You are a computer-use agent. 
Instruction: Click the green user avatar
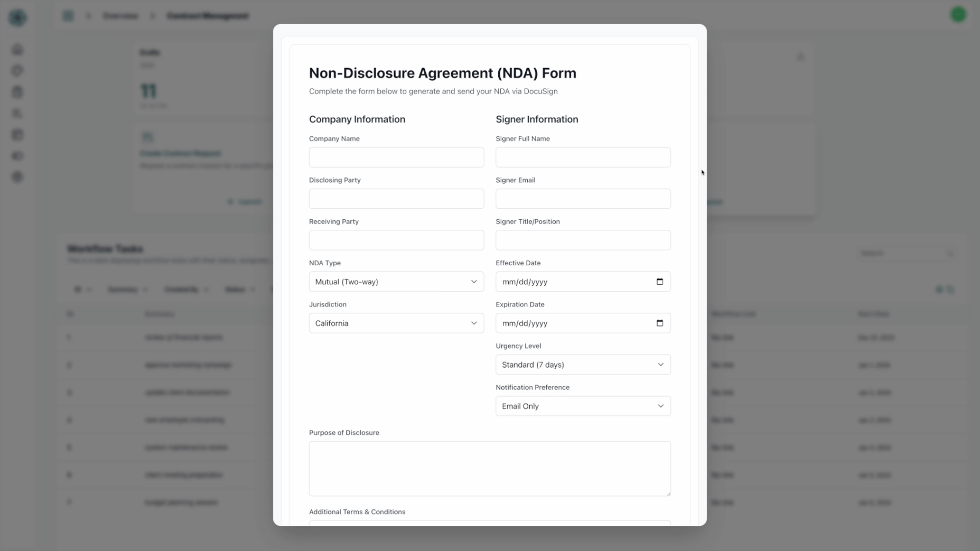(958, 15)
